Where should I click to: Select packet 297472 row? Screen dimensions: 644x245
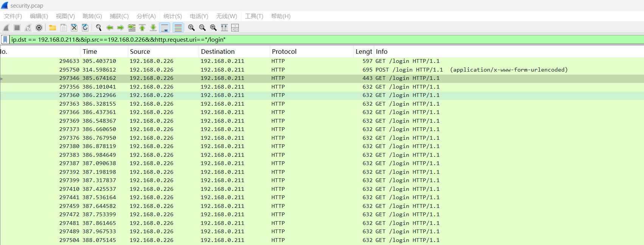(x=322, y=214)
